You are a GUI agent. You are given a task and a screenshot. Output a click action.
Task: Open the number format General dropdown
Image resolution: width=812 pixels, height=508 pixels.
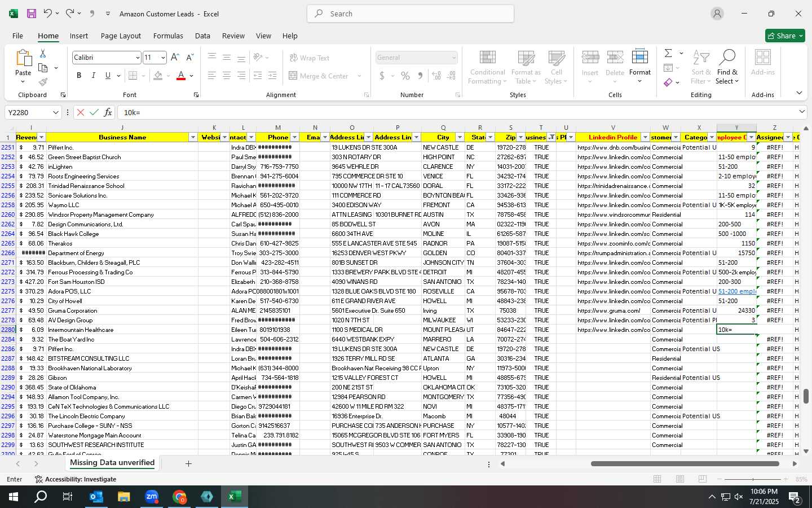click(454, 58)
